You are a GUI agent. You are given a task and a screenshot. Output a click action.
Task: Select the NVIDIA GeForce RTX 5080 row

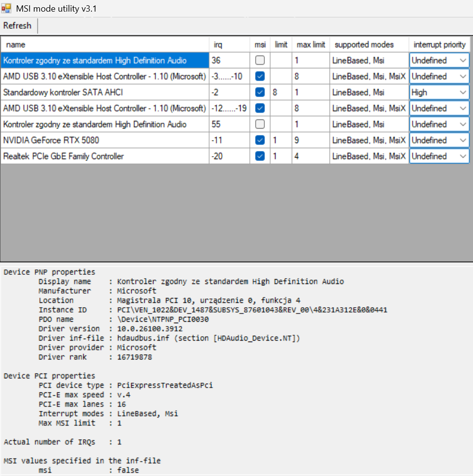[105, 140]
